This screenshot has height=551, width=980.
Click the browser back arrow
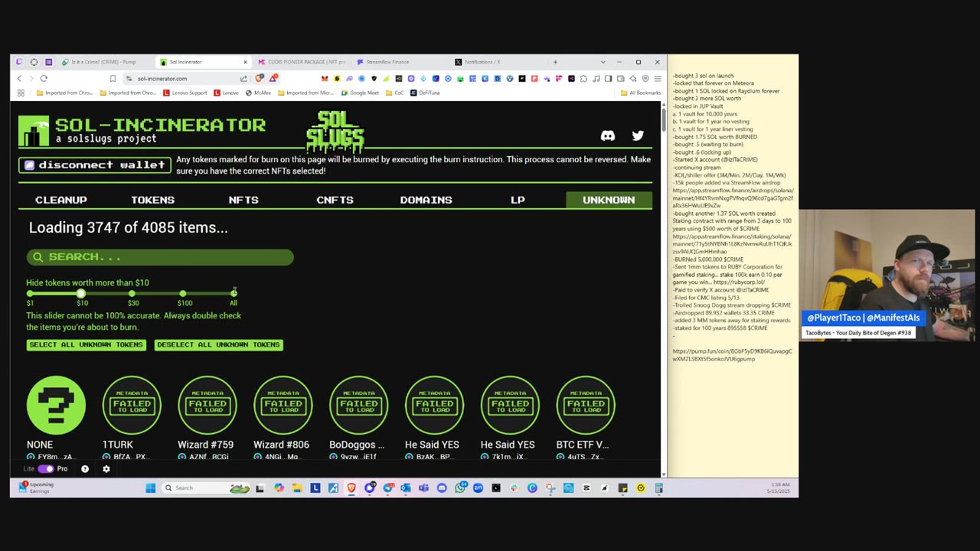click(20, 78)
